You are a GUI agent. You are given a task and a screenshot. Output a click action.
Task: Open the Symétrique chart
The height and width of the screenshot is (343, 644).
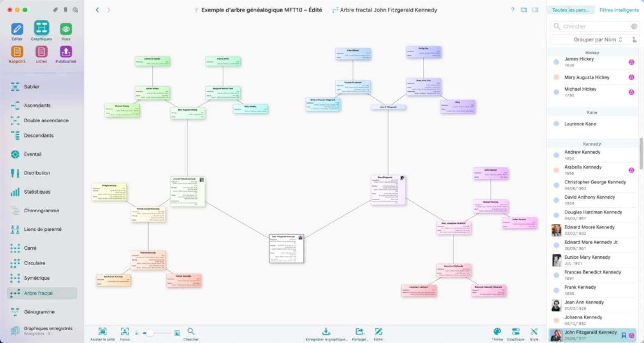click(41, 278)
